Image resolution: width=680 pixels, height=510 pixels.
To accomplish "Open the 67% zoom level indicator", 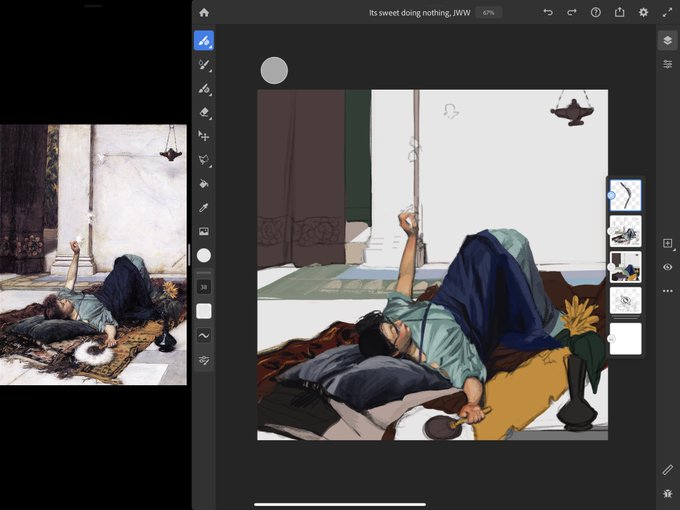I will (x=489, y=13).
